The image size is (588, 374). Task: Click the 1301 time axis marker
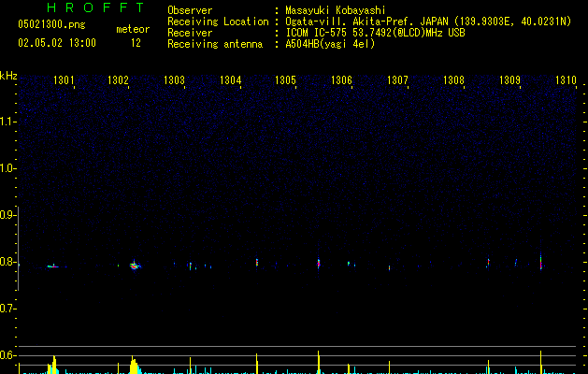[64, 80]
